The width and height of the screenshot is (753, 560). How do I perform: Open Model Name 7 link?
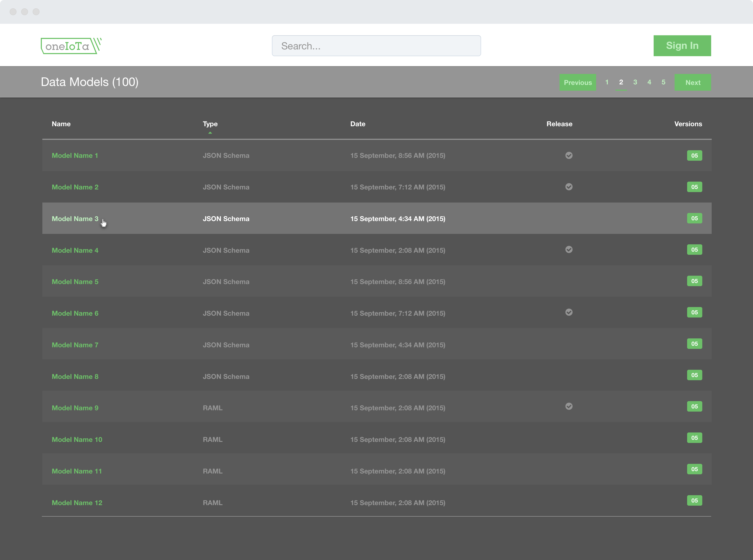click(x=75, y=345)
